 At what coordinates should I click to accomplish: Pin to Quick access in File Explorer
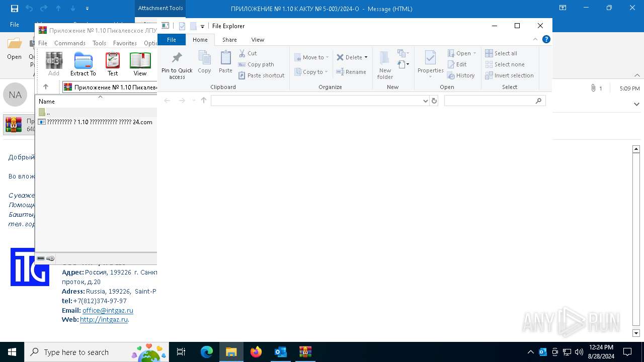(177, 65)
